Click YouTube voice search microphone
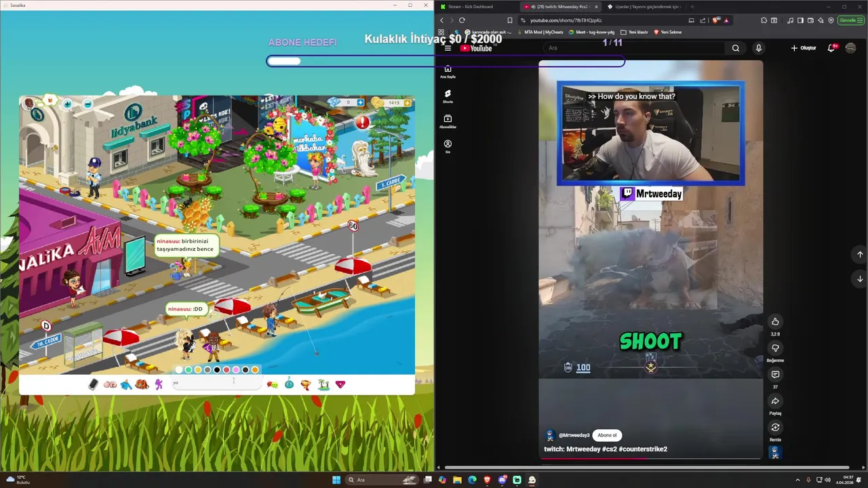Image resolution: width=868 pixels, height=488 pixels. 758,48
